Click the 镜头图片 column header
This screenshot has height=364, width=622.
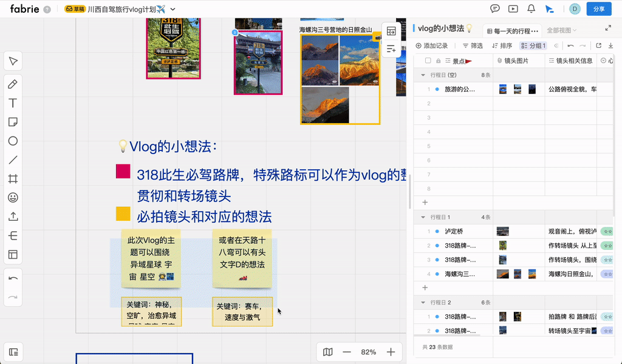click(519, 61)
